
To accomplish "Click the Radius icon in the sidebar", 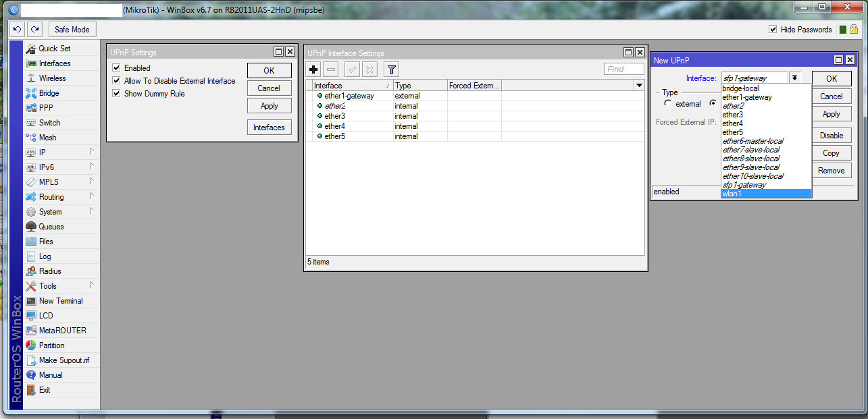I will tap(31, 271).
